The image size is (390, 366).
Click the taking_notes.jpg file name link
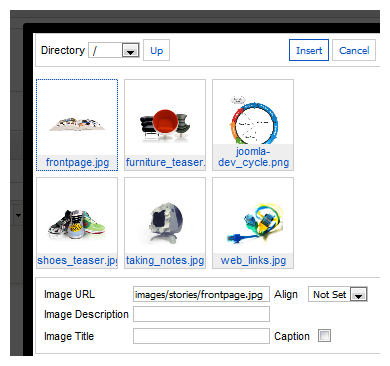coord(165,260)
